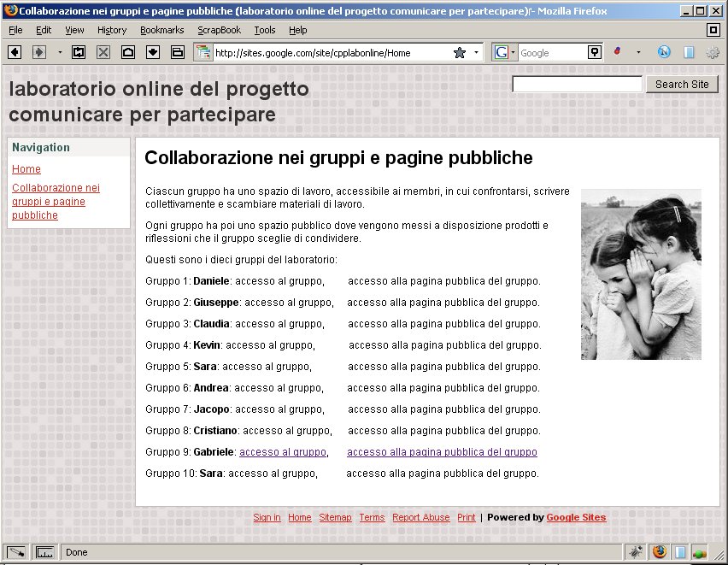Click the search magnifier button in search box
The width and height of the screenshot is (728, 565).
coord(595,52)
